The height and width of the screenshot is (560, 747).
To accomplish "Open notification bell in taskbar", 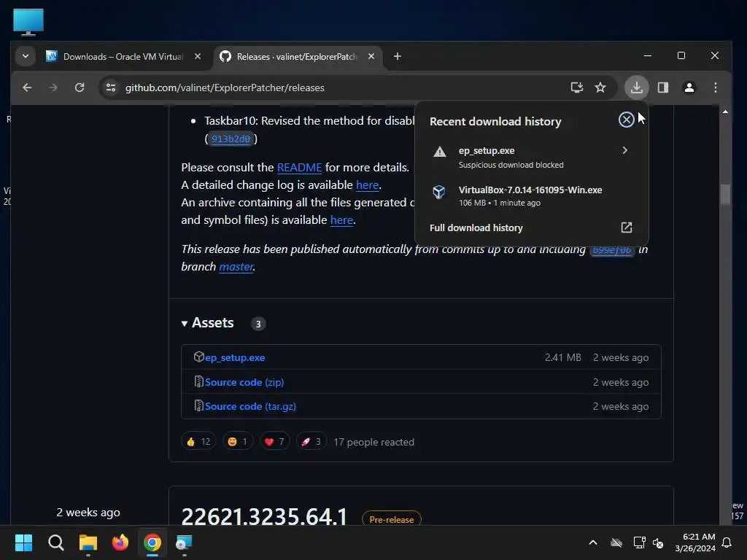I will coord(727,542).
